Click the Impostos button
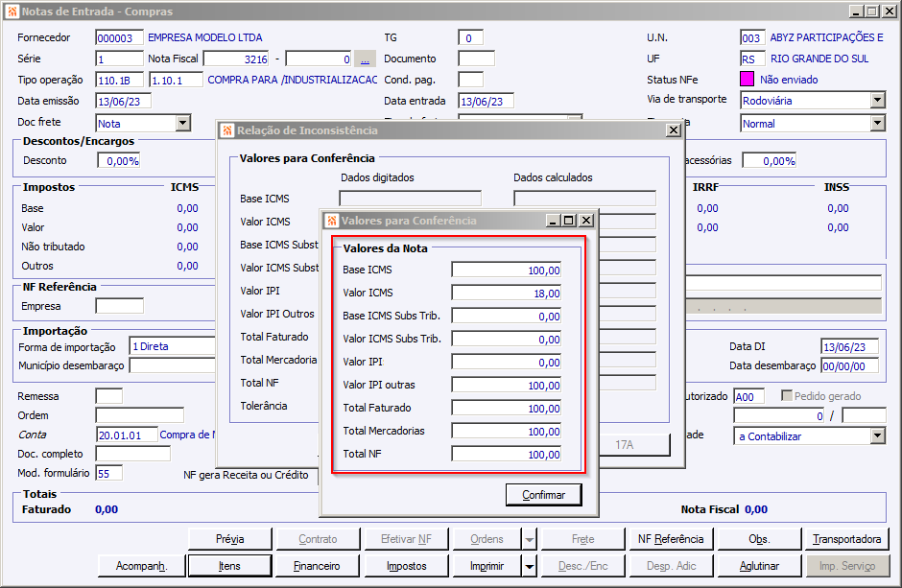Viewport: 902px width, 588px height. (x=406, y=566)
